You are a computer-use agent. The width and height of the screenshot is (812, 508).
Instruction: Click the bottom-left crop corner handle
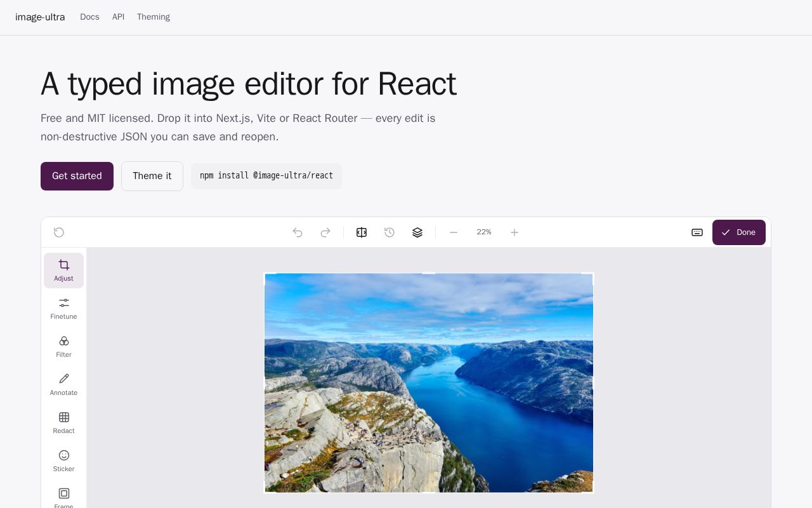265,492
